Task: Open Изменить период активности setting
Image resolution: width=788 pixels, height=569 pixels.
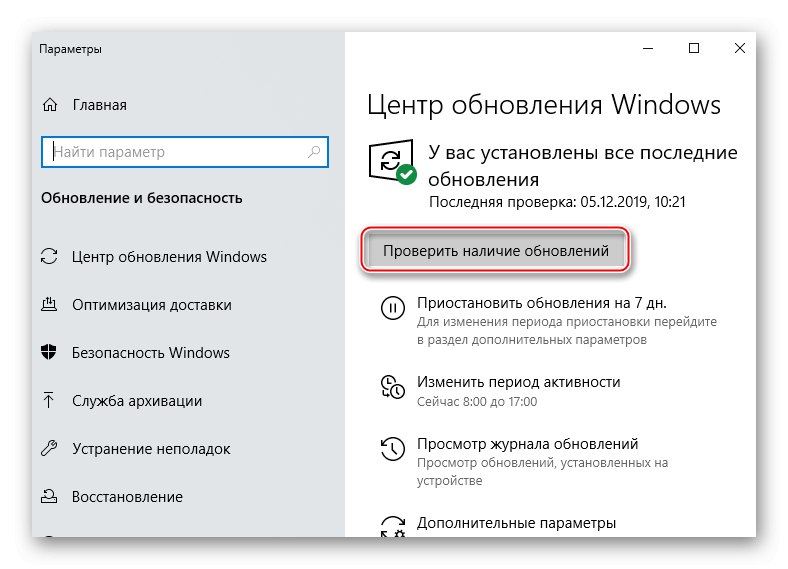Action: 518,382
